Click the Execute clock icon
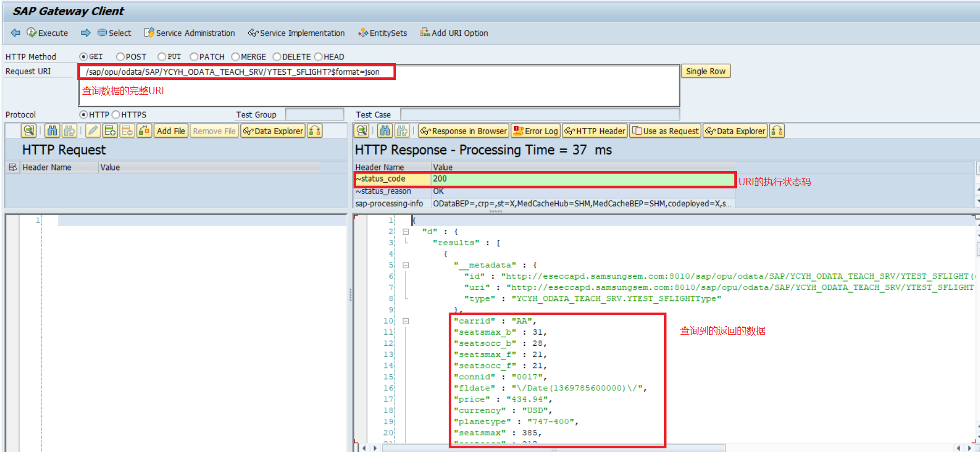 [x=32, y=33]
